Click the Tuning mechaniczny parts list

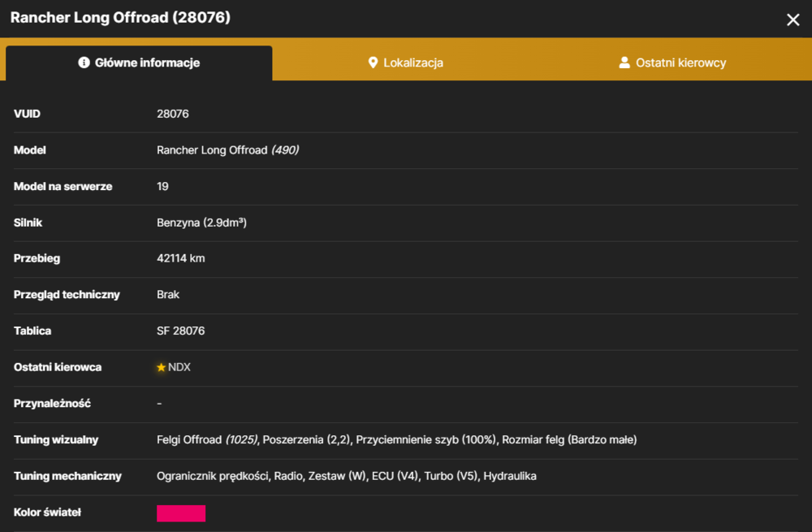pos(347,476)
